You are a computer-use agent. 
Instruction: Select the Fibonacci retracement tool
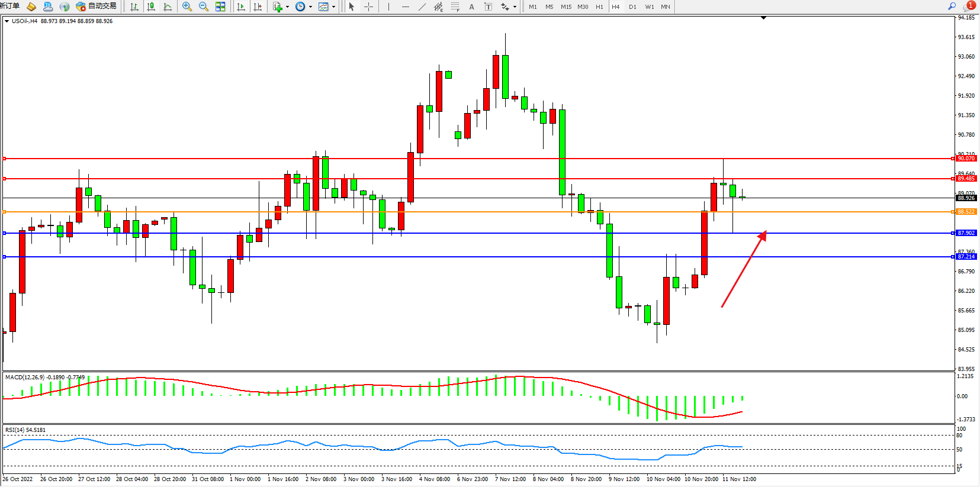455,7
